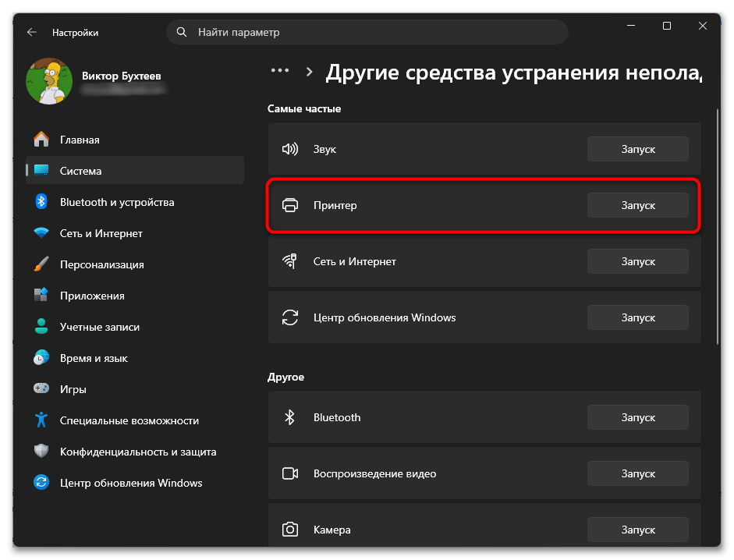Run the Воспроизведение видео troubleshooter
This screenshot has height=560, width=734.
point(637,473)
